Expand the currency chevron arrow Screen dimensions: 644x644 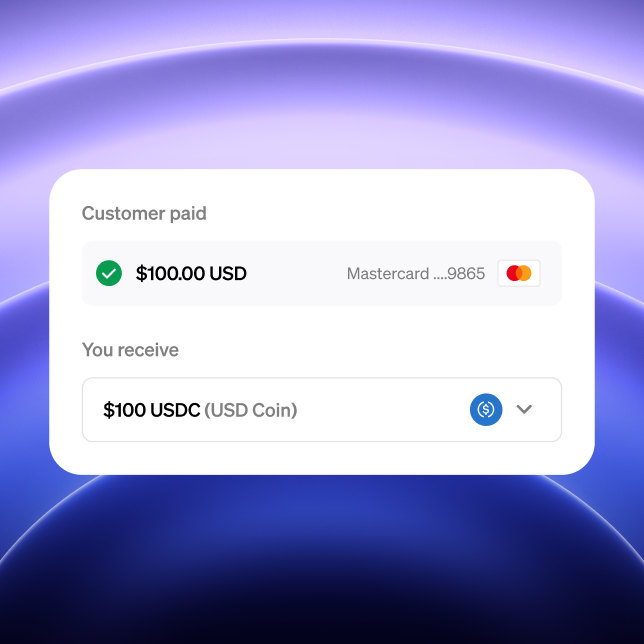[x=524, y=409]
